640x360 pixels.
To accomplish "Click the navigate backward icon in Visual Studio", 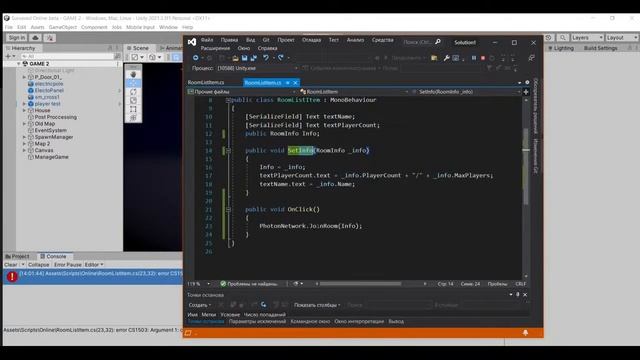I will [x=196, y=58].
